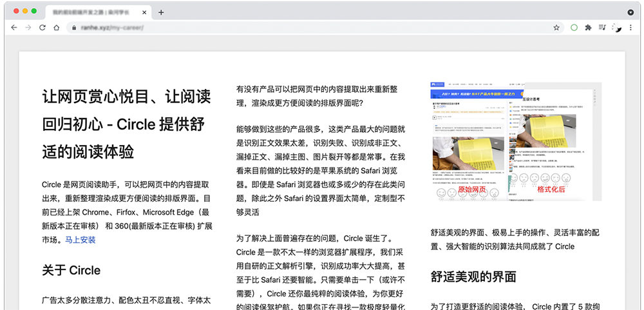Click intro text Circle 是网页阅读助手
Image resolution: width=644 pixels, height=310 pixels.
point(127,212)
